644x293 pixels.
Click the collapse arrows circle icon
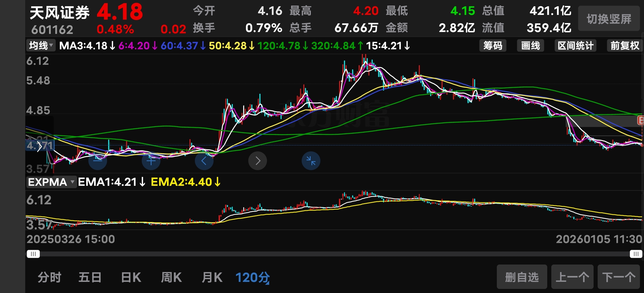pyautogui.click(x=311, y=161)
